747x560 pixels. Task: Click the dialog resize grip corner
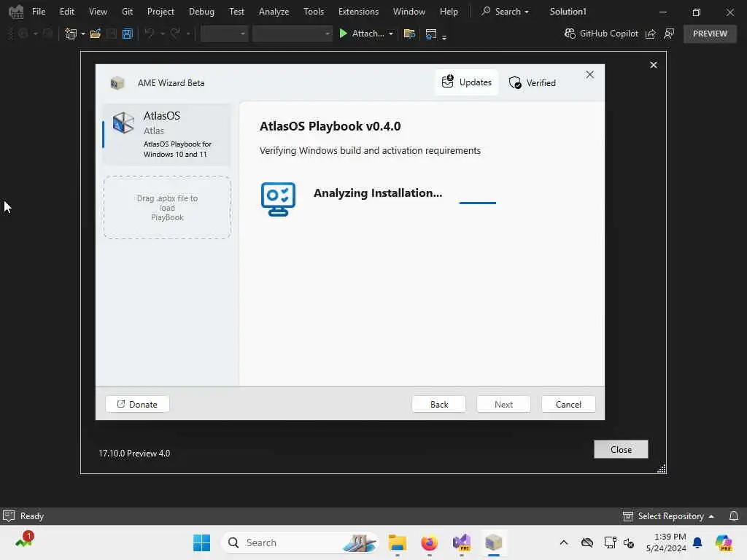click(x=661, y=469)
